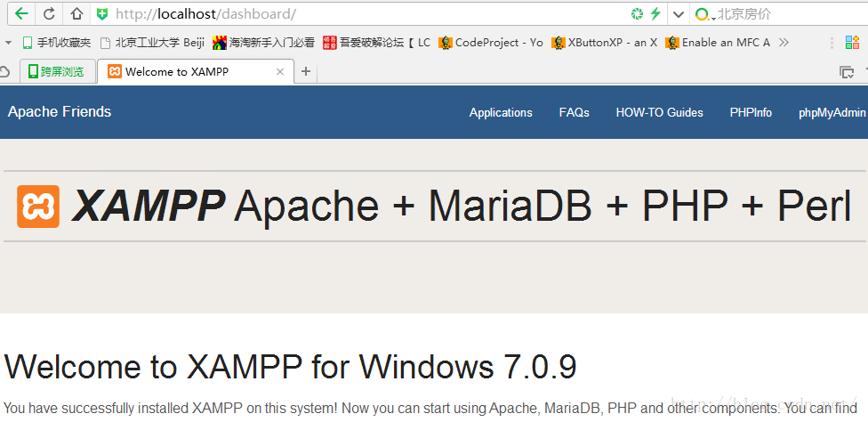Open Applications in XAMPP navbar
The width and height of the screenshot is (868, 422).
pos(501,112)
